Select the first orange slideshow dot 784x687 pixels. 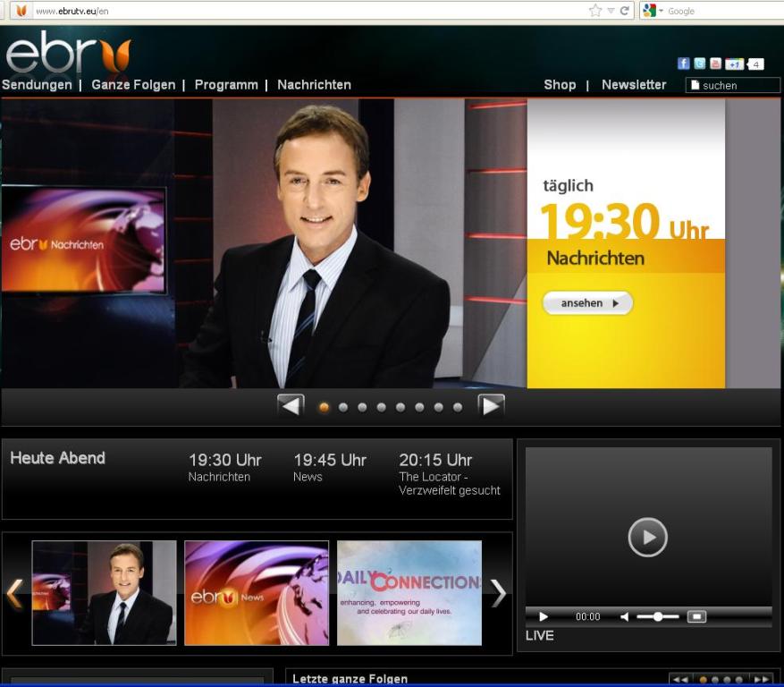(324, 407)
